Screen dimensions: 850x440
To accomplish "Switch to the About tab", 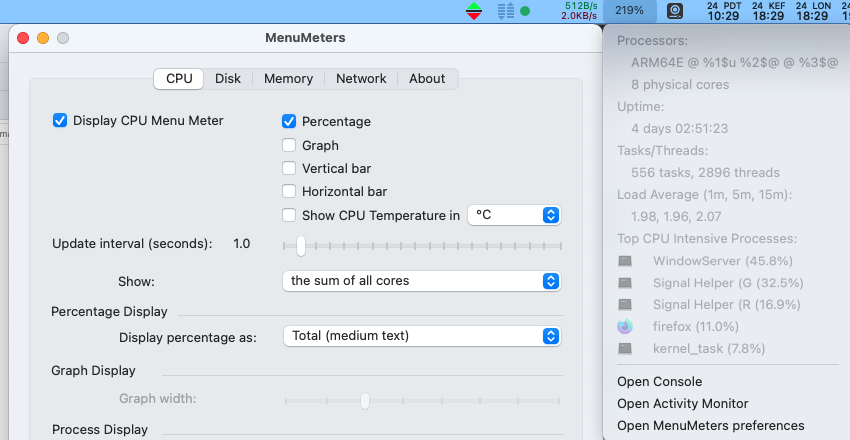I will click(x=427, y=79).
